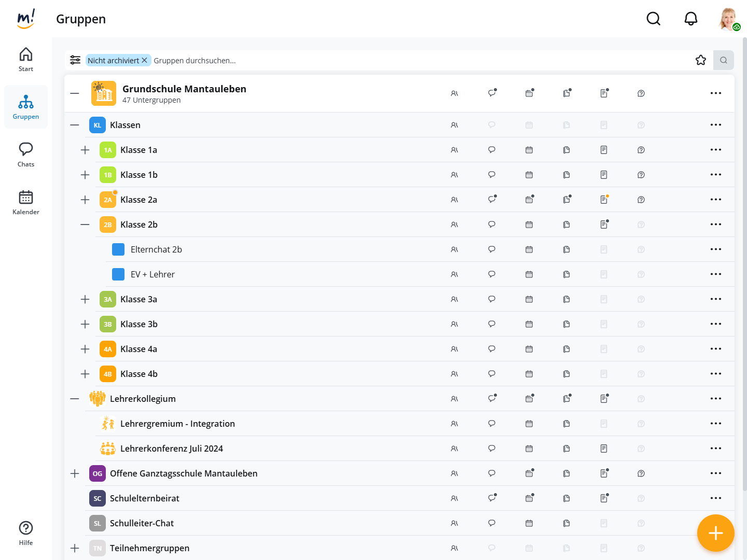Open Kalender in the sidebar

click(26, 202)
